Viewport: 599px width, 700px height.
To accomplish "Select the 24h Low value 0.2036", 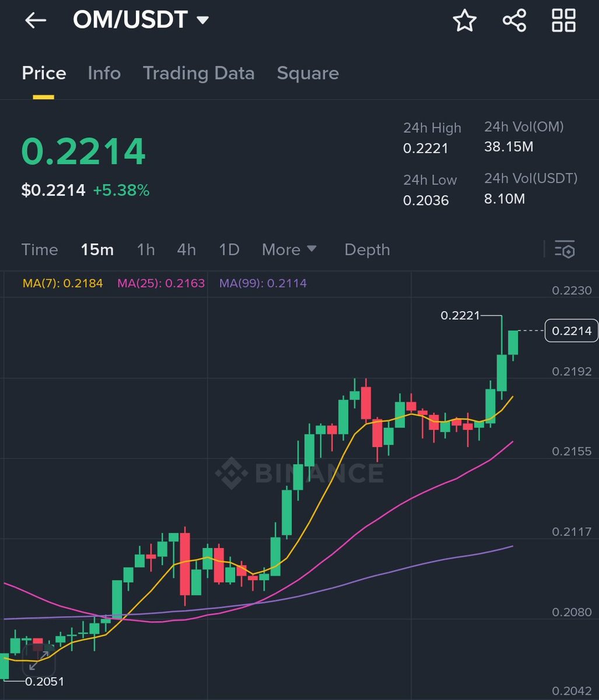I will (x=426, y=200).
